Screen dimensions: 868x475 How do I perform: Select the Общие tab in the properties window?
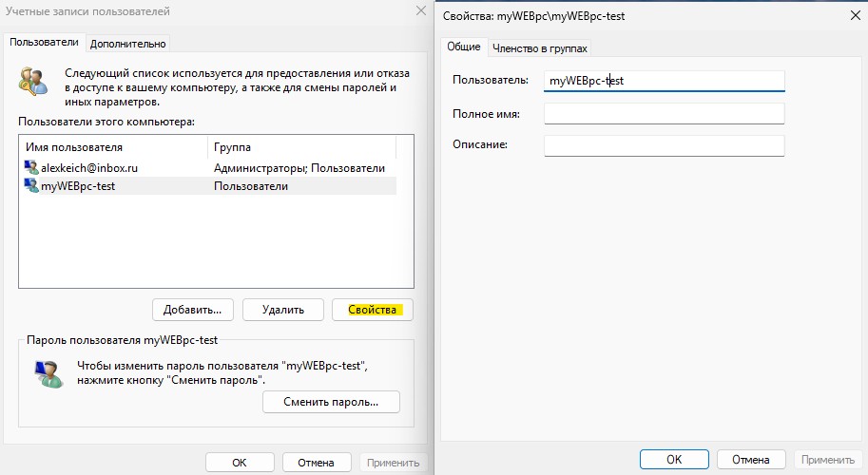click(464, 47)
